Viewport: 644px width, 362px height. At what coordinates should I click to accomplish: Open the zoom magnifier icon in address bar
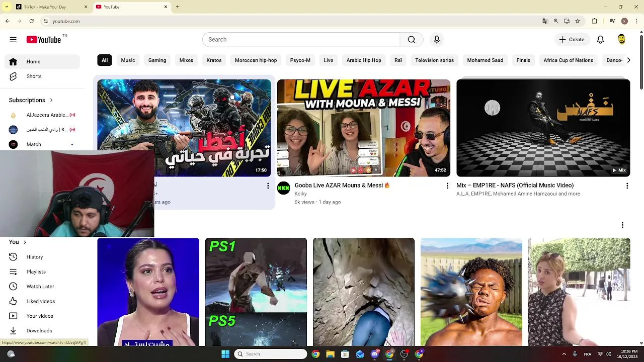[556, 21]
